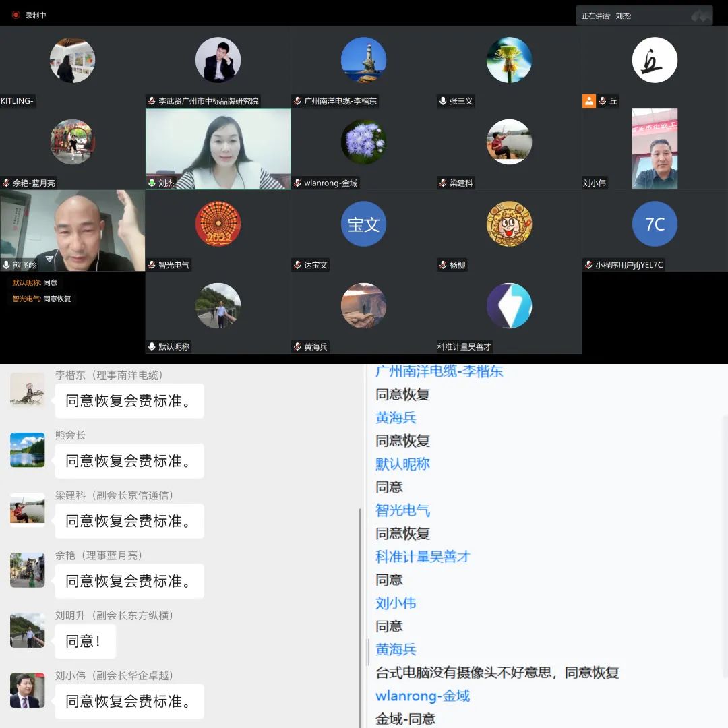
Task: Click sender name 广州南洋电缆-李楷东 in chat
Action: (x=439, y=371)
